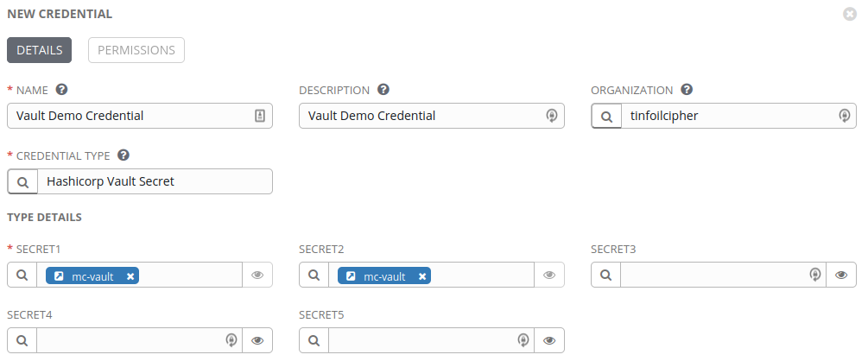Click the Organization help question icon

[687, 90]
